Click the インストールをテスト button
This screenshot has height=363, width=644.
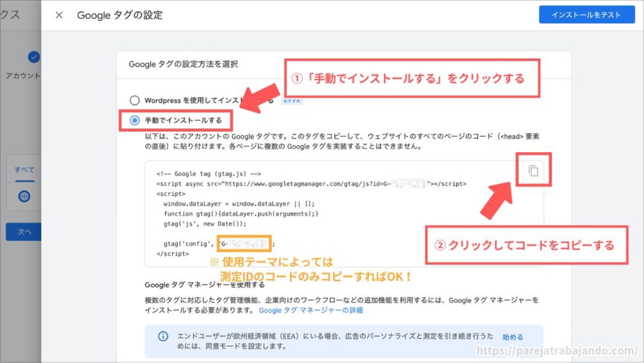[587, 15]
